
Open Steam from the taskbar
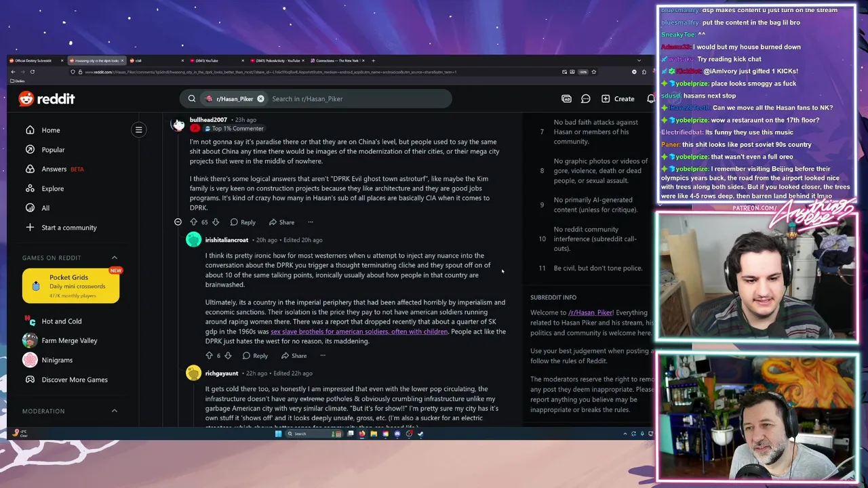coord(420,434)
